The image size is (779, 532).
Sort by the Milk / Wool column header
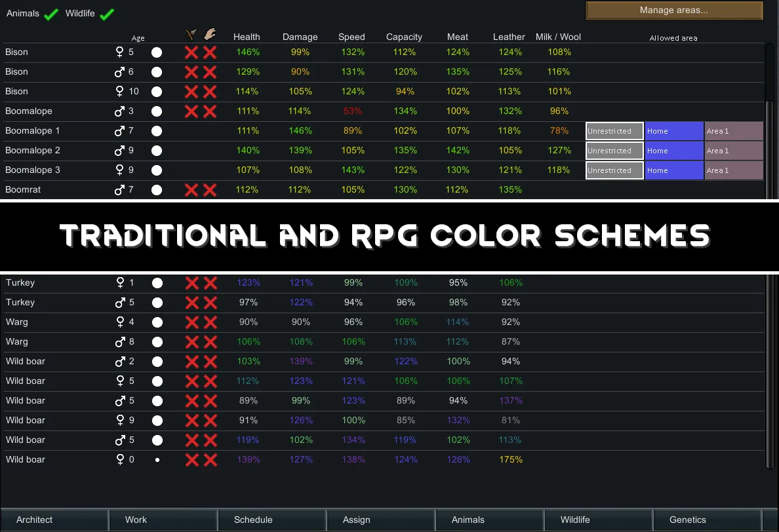tap(558, 37)
